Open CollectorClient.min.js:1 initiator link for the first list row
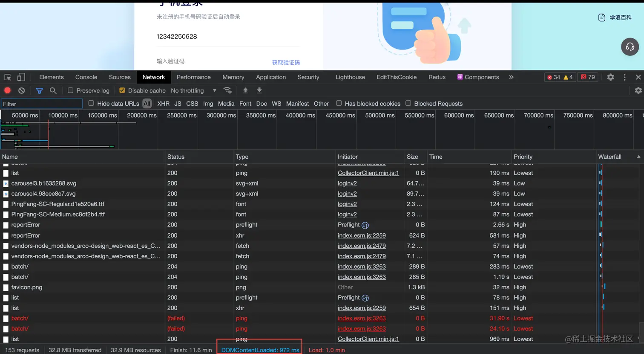 [368, 173]
